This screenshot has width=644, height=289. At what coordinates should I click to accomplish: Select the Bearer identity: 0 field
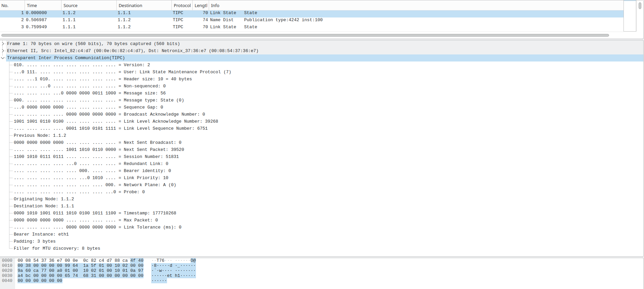(92, 171)
